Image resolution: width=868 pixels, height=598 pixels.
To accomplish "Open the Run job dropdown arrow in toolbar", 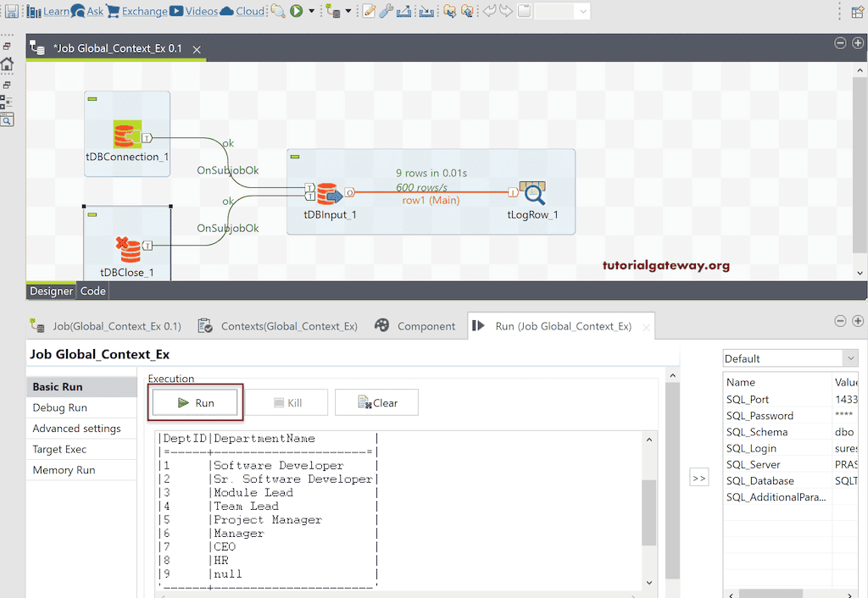I will 311,11.
